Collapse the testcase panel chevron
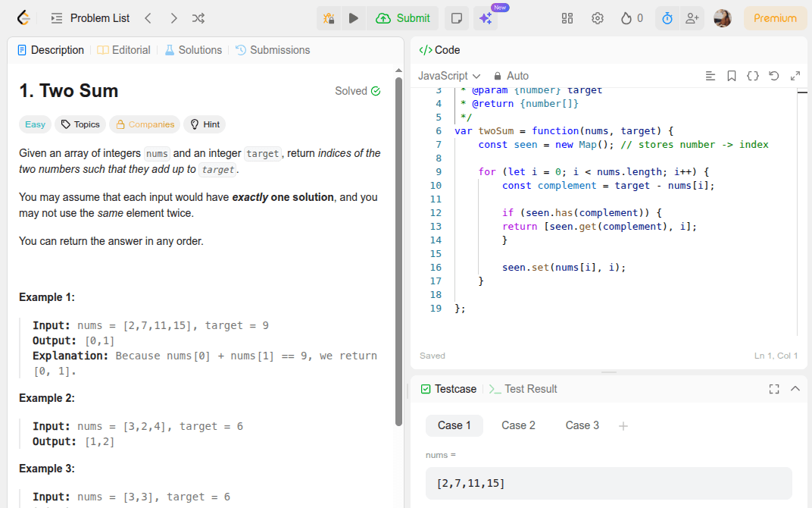 tap(795, 389)
